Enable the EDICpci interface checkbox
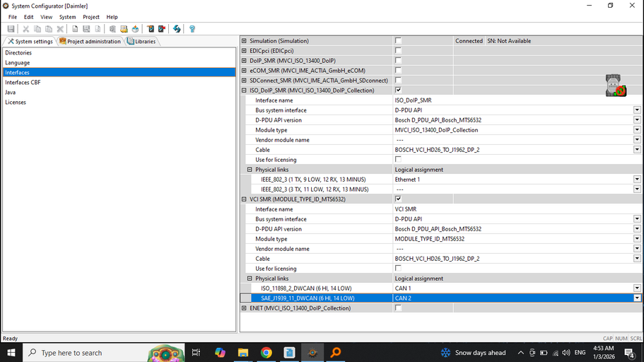 point(398,50)
